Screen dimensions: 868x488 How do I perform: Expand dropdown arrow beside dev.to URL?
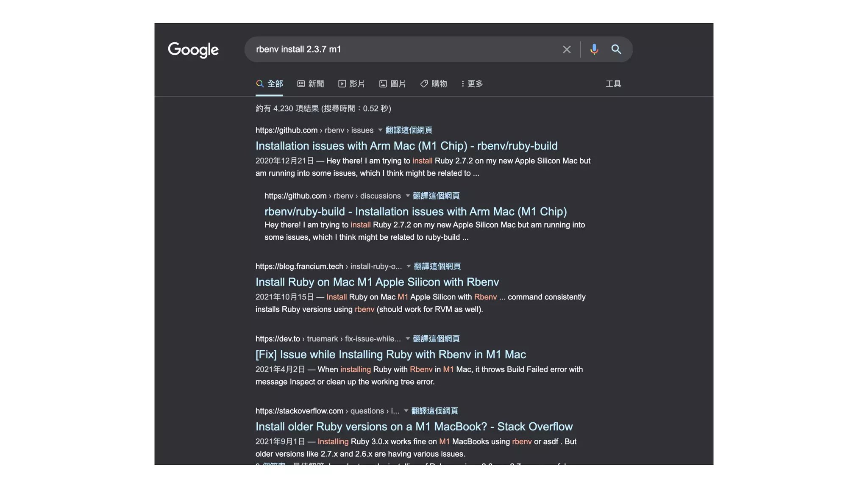tap(408, 338)
